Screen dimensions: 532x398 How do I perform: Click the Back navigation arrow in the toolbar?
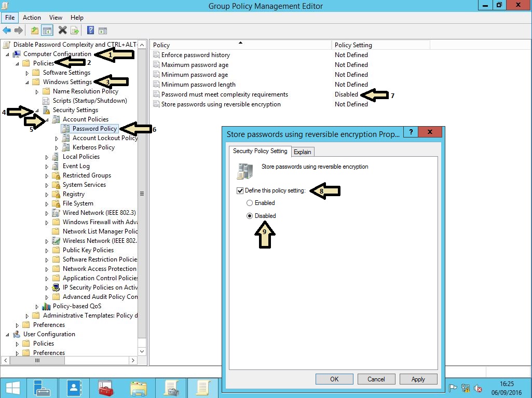tap(7, 30)
